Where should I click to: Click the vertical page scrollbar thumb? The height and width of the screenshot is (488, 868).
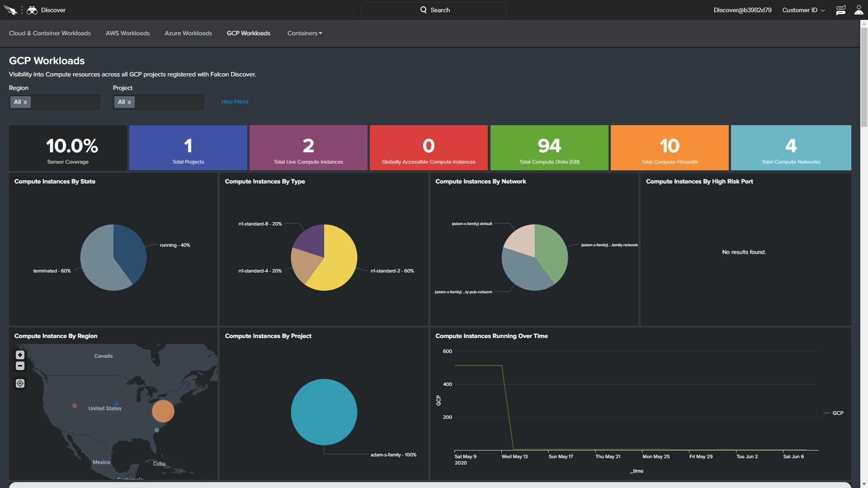[x=864, y=77]
